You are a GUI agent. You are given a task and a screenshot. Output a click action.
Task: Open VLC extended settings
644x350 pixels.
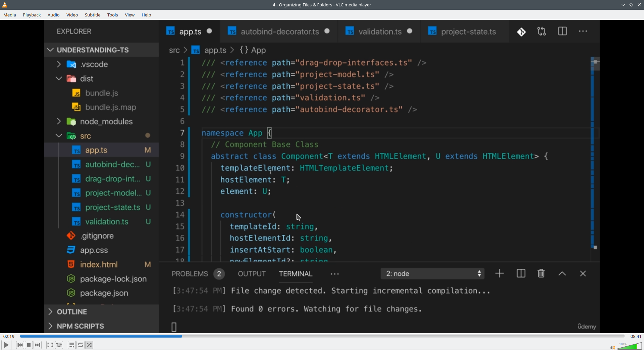click(59, 345)
